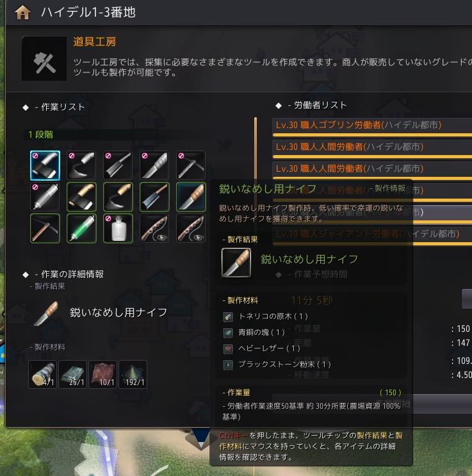This screenshot has height=476, width=472.
Task: Select the second Lv.30 職人人間労働者 entry
Action: [x=372, y=170]
